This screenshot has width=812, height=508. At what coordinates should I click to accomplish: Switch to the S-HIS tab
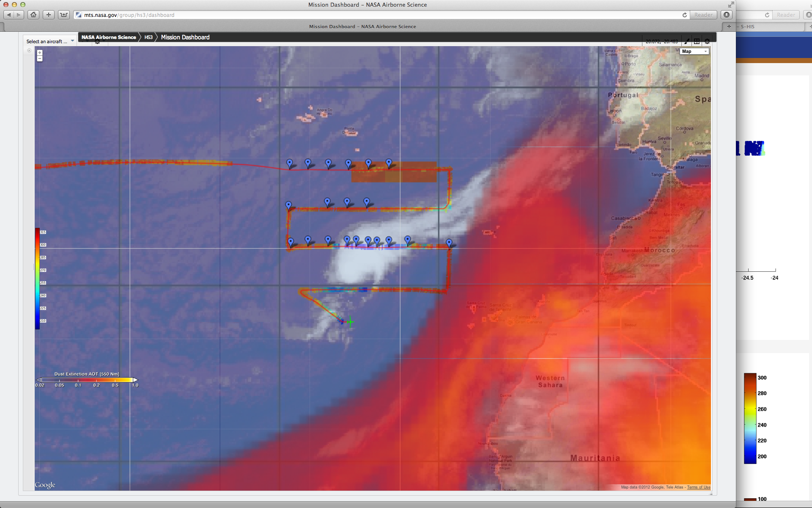[x=748, y=26]
